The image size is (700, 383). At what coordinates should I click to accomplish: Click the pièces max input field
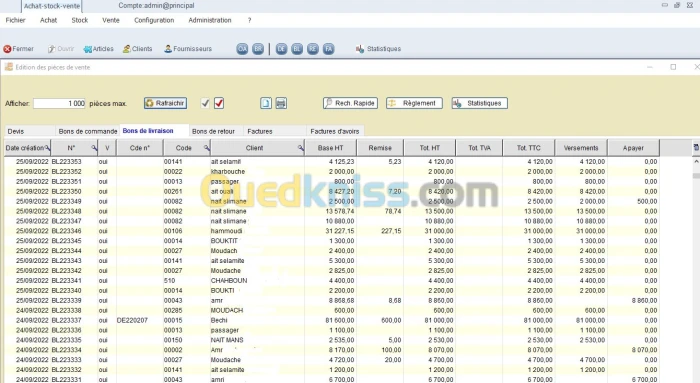(x=59, y=104)
